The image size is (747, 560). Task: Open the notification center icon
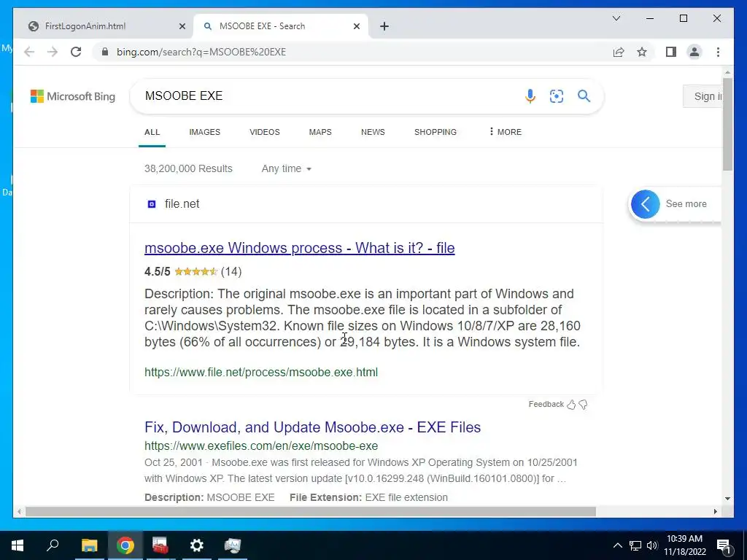tap(724, 545)
